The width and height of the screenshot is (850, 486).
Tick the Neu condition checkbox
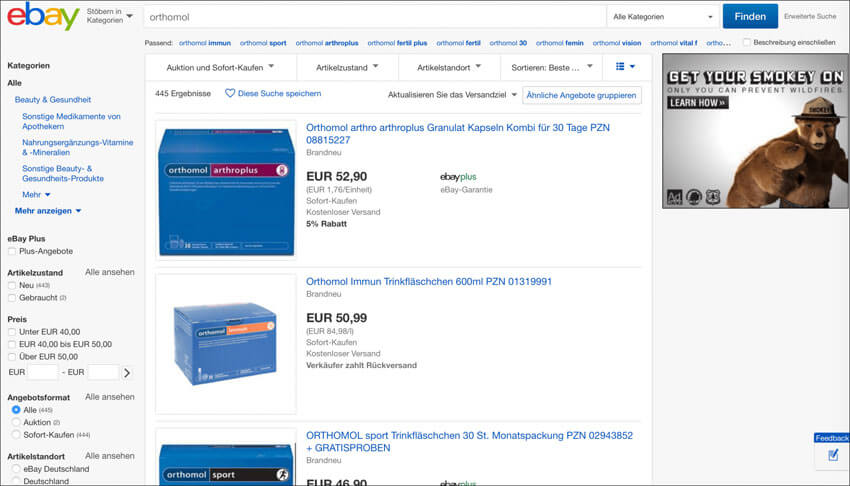coord(12,285)
